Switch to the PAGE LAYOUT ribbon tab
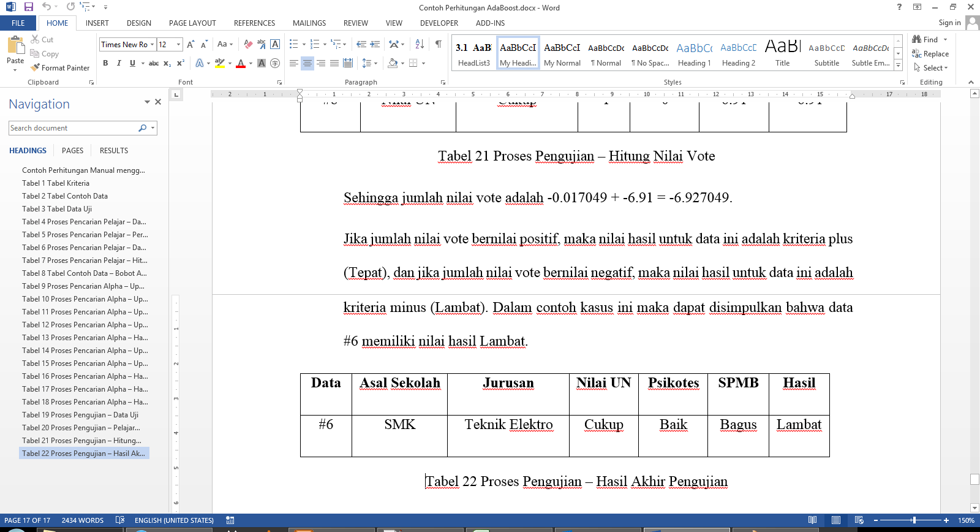 click(x=192, y=23)
